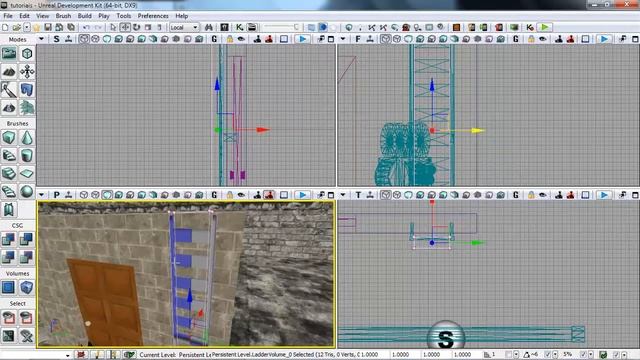This screenshot has width=640, height=360.
Task: Toggle scale snap checkbox beside 5%
Action: [x=583, y=355]
